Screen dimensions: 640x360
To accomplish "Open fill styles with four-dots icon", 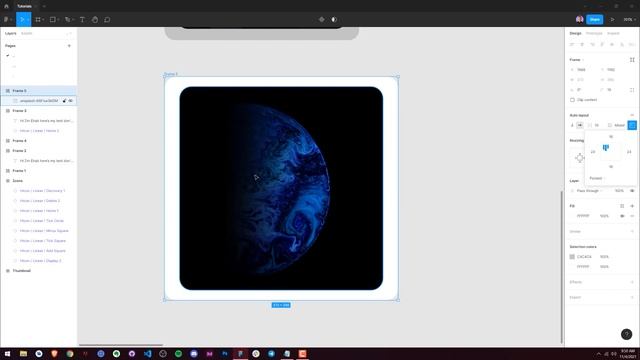I will click(x=622, y=206).
